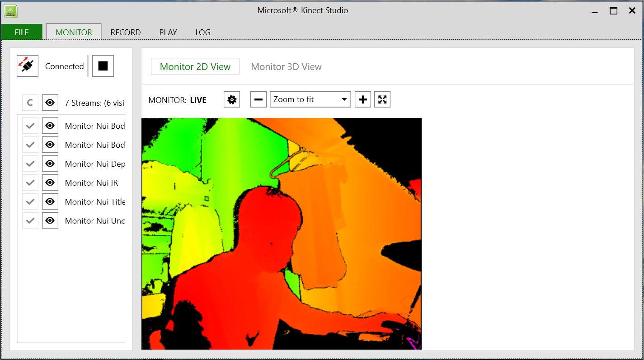Select the Monitor 2D View button

tap(195, 66)
